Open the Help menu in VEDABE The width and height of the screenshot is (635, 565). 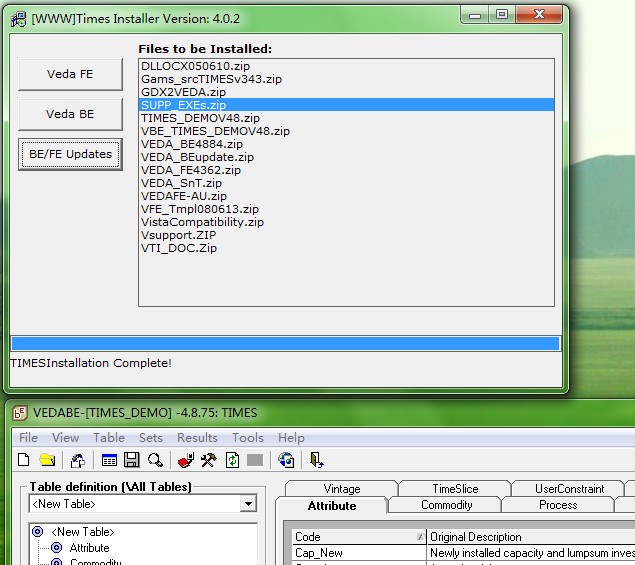pyautogui.click(x=291, y=438)
